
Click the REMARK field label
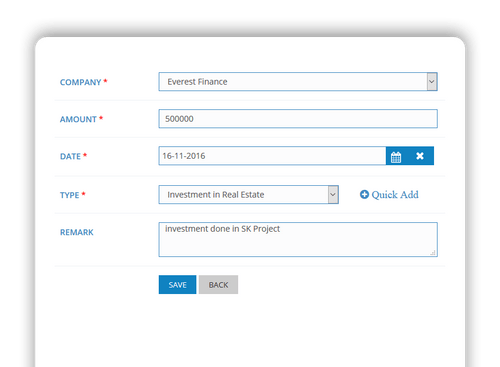77,232
